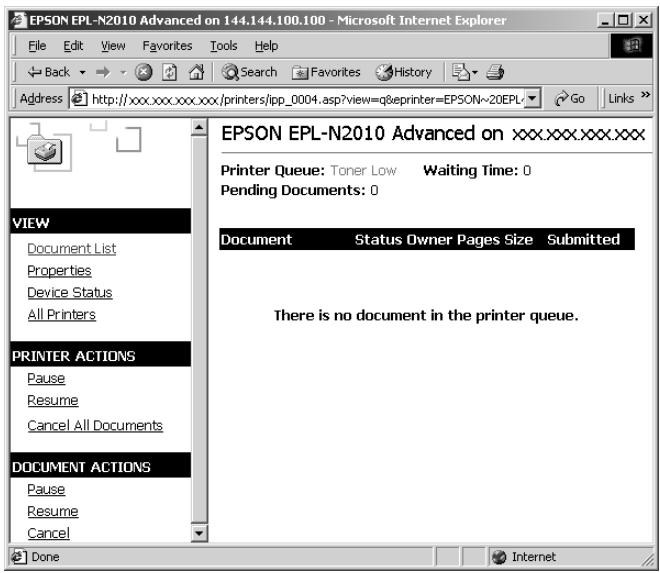Click the sidebar scroll up arrow
Viewport: 660px width, 573px height.
coord(199,127)
